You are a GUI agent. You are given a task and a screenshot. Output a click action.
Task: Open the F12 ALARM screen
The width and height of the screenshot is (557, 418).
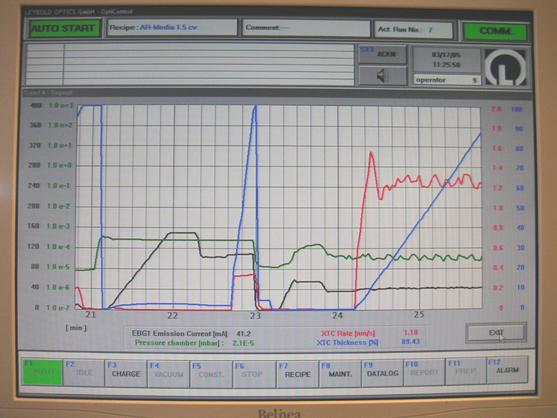point(507,370)
